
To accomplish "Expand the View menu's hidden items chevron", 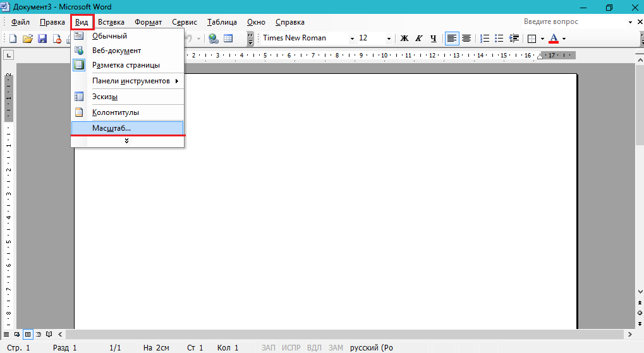I will pos(127,141).
